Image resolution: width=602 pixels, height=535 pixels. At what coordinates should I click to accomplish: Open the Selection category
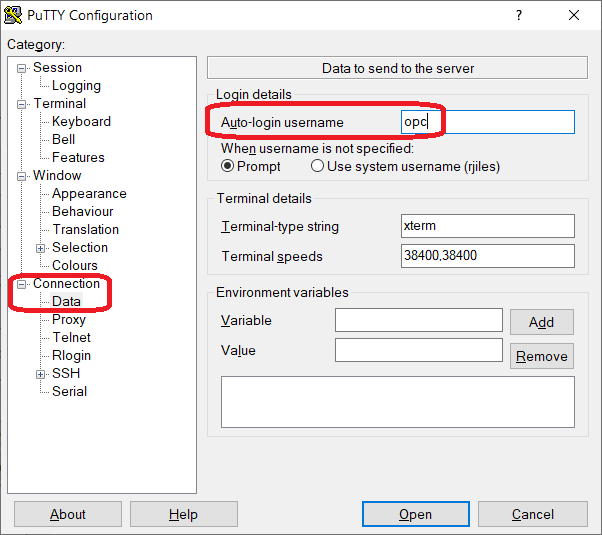[x=80, y=248]
